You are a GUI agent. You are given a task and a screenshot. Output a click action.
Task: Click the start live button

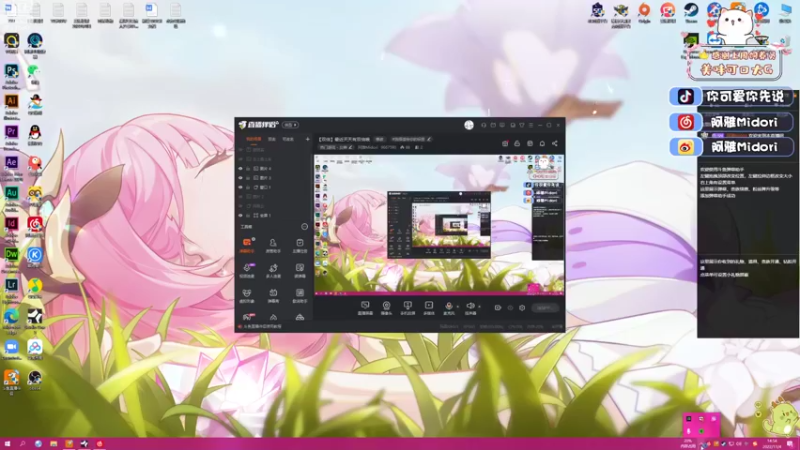click(545, 308)
